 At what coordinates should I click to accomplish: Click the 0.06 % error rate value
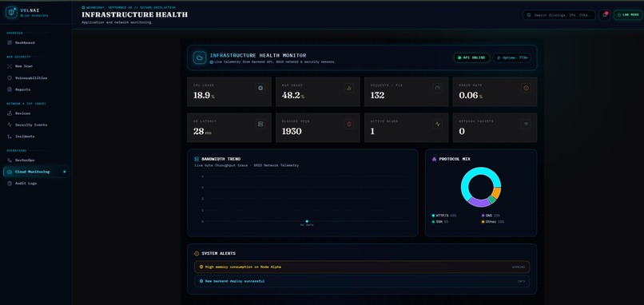tap(471, 96)
